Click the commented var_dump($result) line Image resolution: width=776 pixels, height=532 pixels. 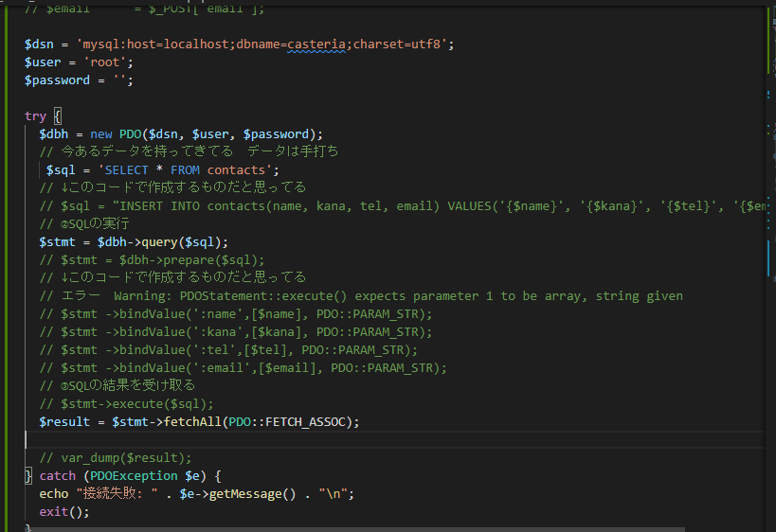pyautogui.click(x=116, y=458)
